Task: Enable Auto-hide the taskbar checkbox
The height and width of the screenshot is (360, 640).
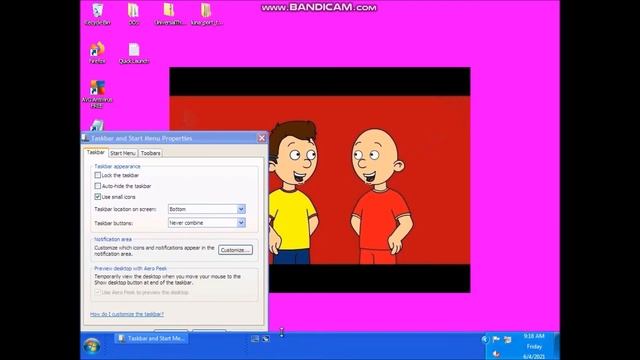Action: click(x=98, y=186)
